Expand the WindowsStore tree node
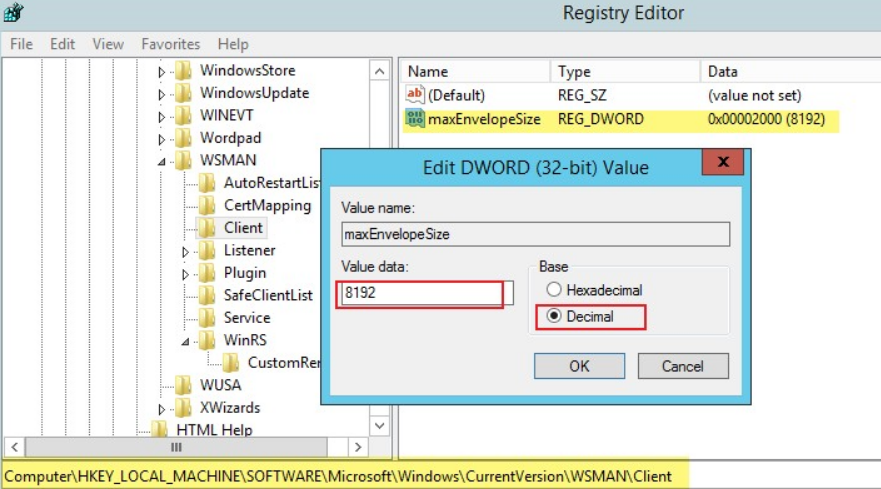 (162, 71)
